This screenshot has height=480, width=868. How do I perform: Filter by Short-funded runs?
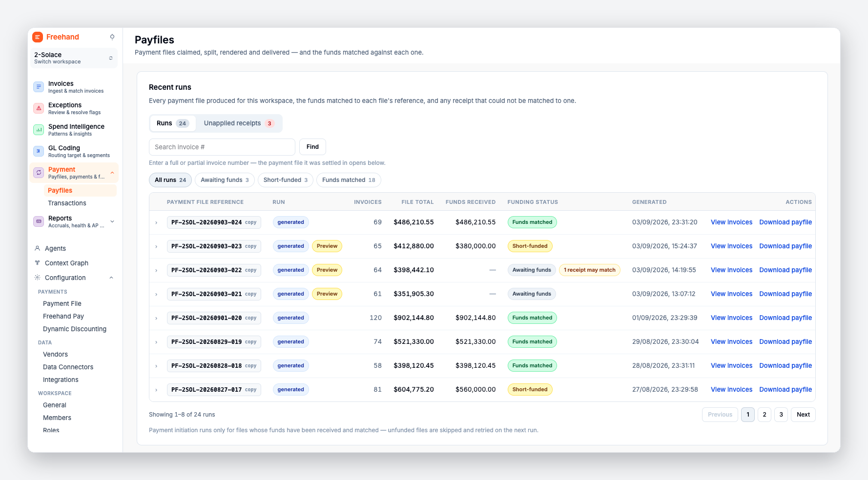286,180
